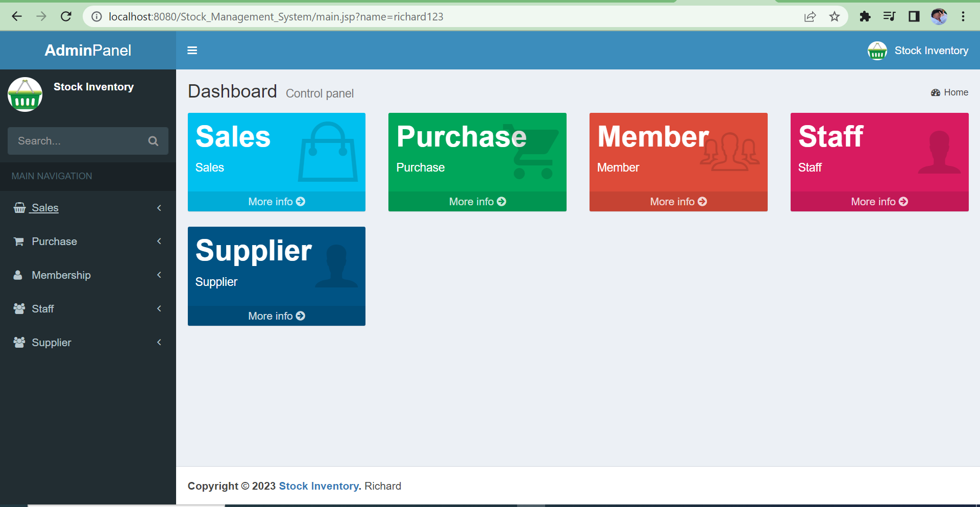
Task: Click the Supplier card person icon
Action: pyautogui.click(x=334, y=265)
